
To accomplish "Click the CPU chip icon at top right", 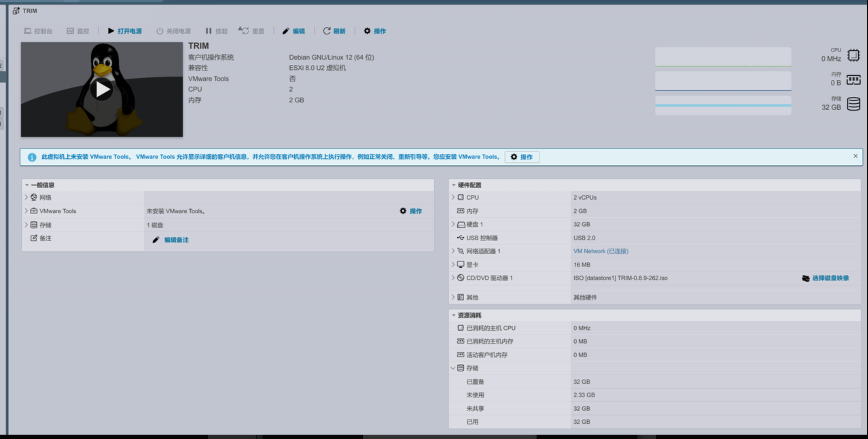I will pyautogui.click(x=854, y=55).
